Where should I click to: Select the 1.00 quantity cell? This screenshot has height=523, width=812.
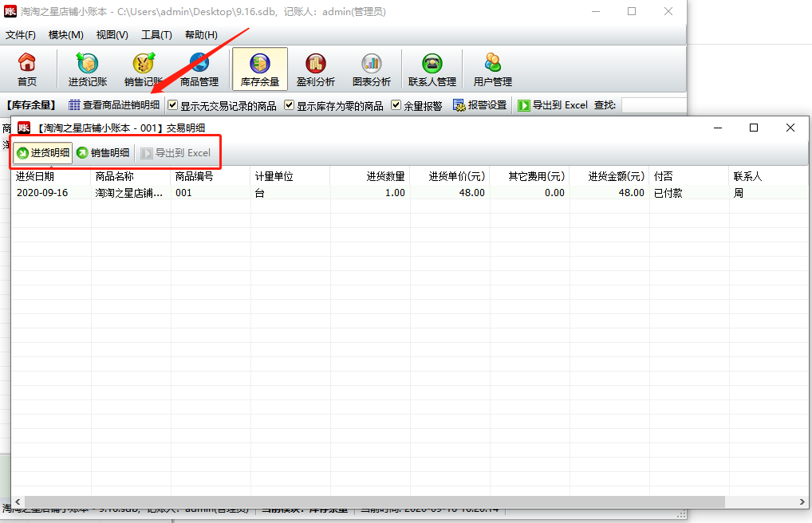click(x=370, y=193)
